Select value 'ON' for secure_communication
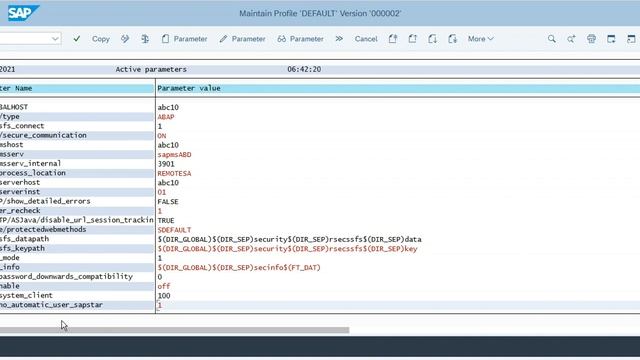This screenshot has width=640, height=360. point(162,136)
